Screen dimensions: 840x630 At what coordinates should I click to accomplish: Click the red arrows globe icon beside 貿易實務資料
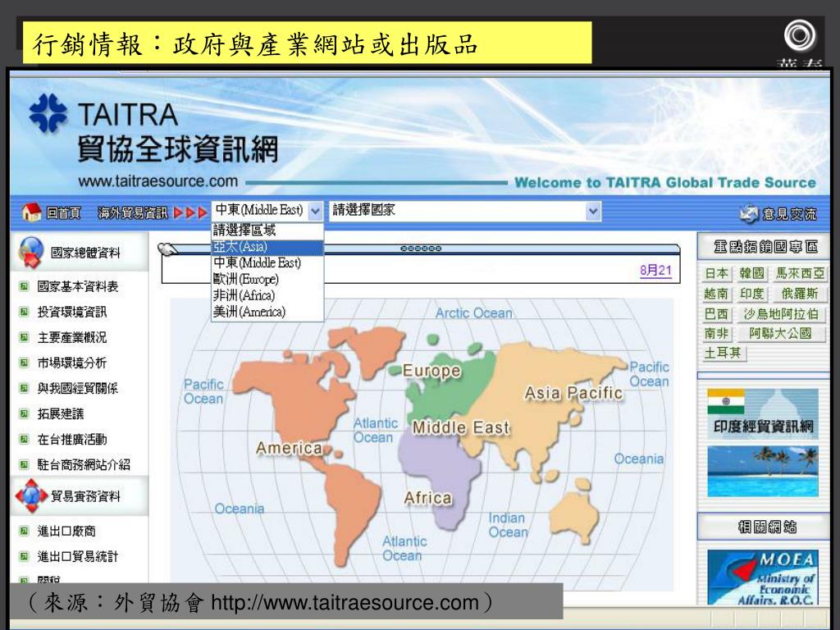31,495
